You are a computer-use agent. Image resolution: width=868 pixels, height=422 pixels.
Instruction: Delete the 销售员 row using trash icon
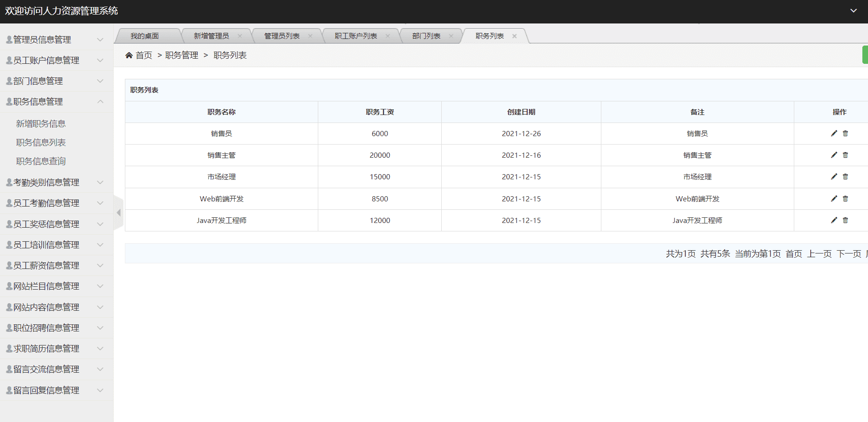pos(845,133)
